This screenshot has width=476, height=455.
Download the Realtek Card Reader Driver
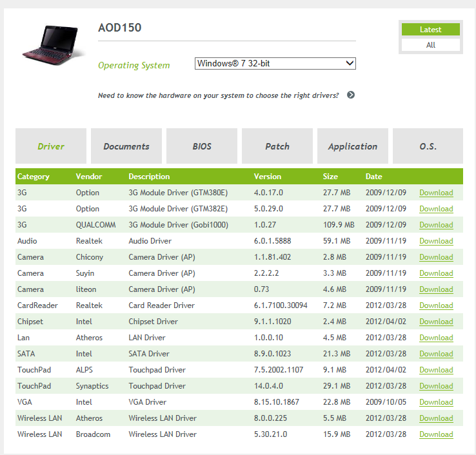tap(436, 305)
